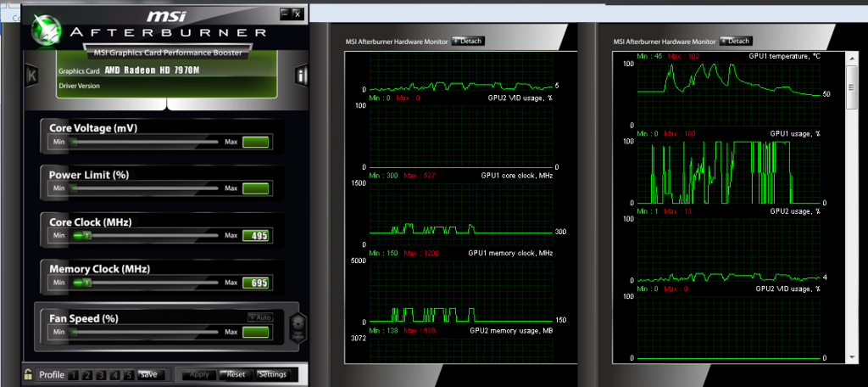The width and height of the screenshot is (868, 387).
Task: Click the GPU2 usage graph in right monitor
Action: (729, 250)
